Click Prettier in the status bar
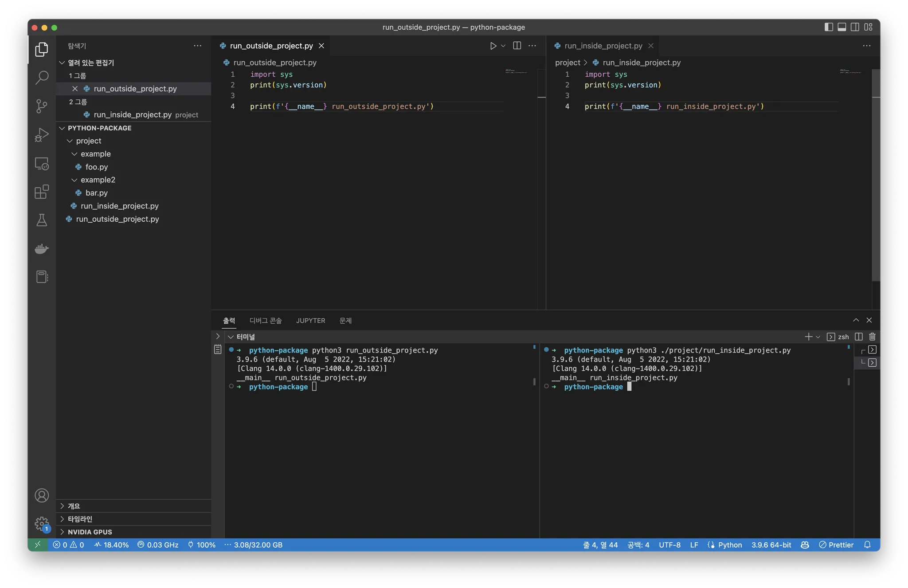Screen dimensions: 908x588 click(x=836, y=545)
